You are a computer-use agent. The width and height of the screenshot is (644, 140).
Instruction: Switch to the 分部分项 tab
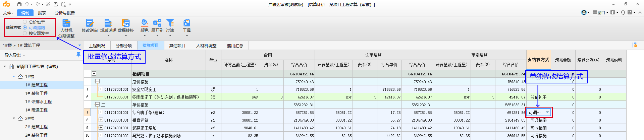click(x=124, y=46)
